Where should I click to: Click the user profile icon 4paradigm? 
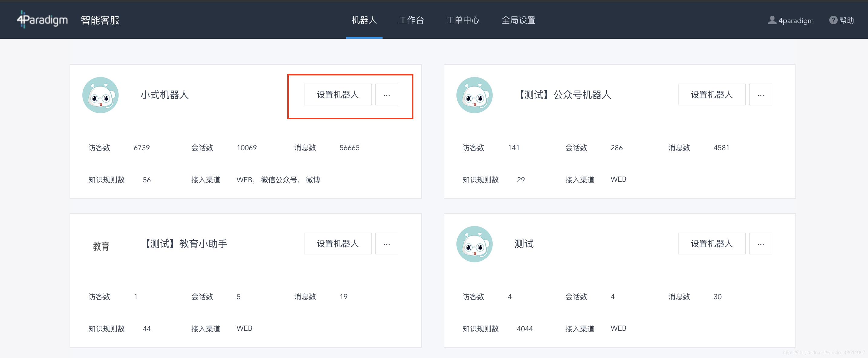772,20
